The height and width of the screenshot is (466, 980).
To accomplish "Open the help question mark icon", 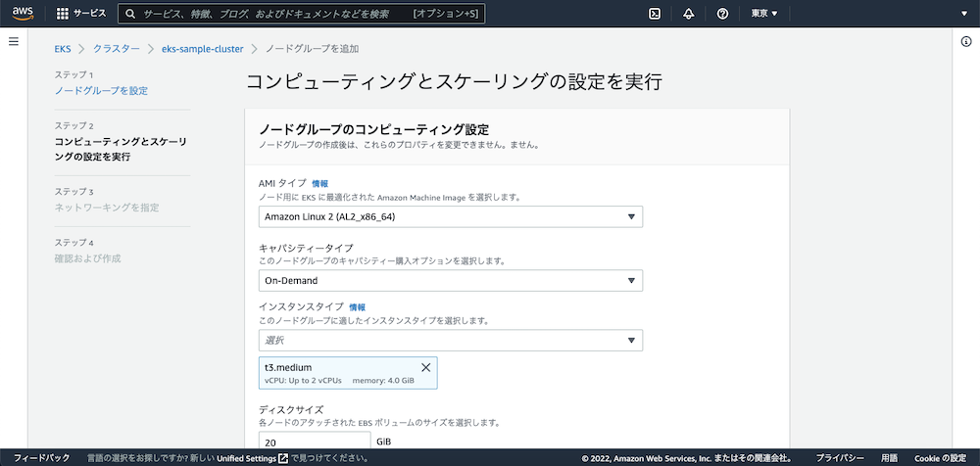I will pos(722,14).
